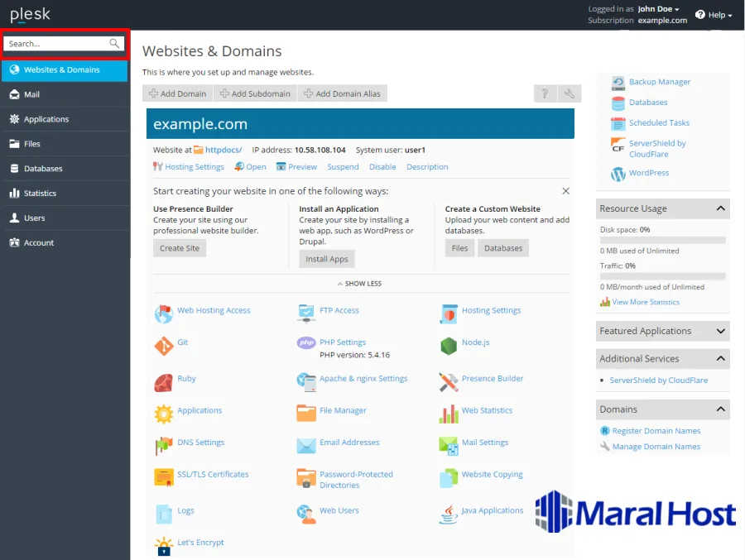The width and height of the screenshot is (745, 560).
Task: Click the Search input field
Action: (x=56, y=44)
